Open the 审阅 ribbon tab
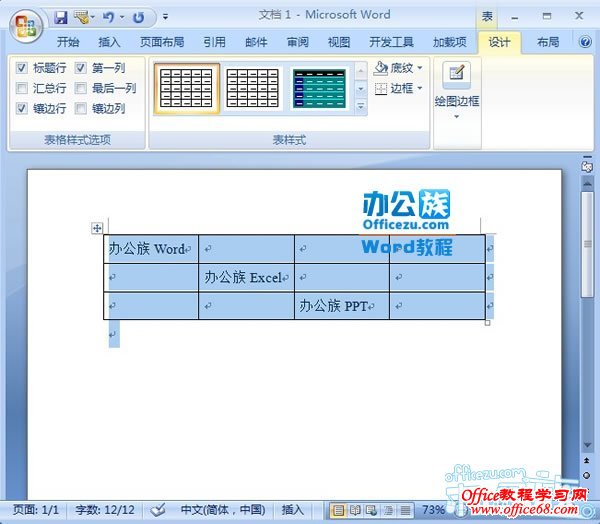This screenshot has width=600, height=524. click(x=298, y=42)
